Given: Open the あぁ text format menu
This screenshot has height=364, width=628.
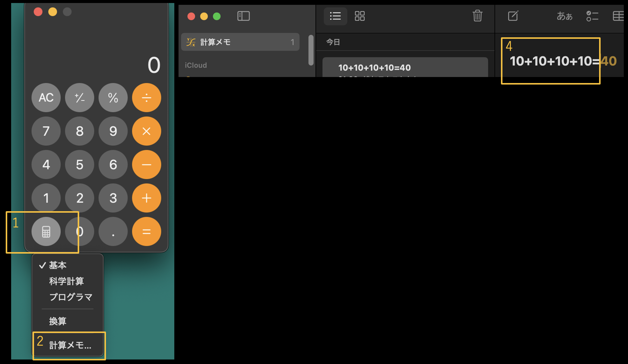Looking at the screenshot, I should point(564,16).
